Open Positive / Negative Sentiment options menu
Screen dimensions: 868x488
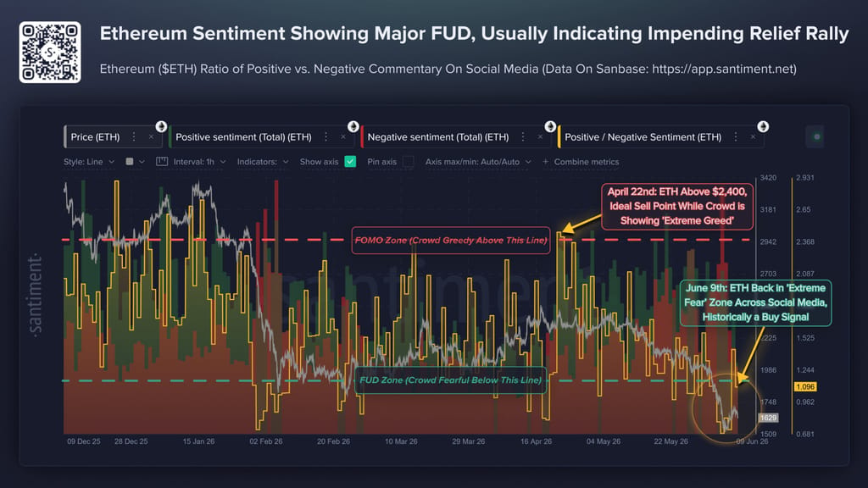(736, 136)
